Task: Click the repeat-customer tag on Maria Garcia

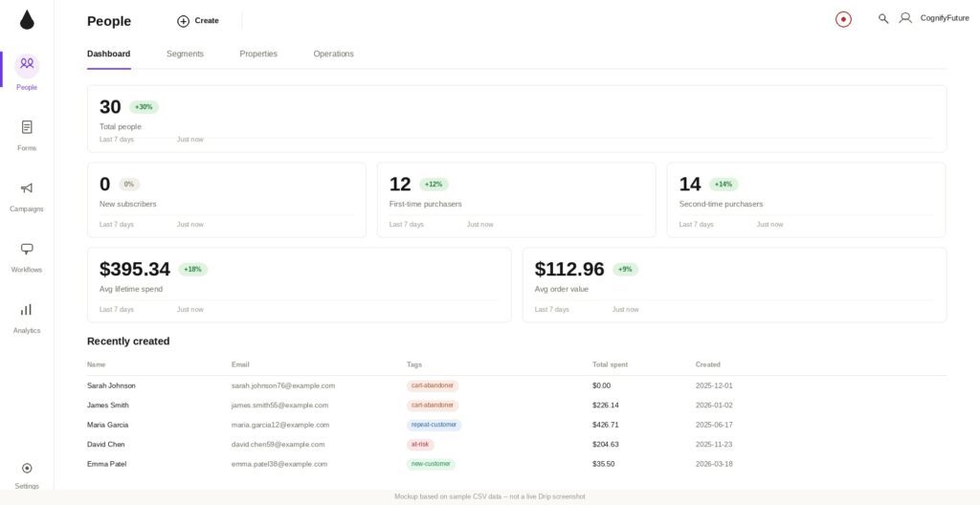Action: tap(434, 425)
